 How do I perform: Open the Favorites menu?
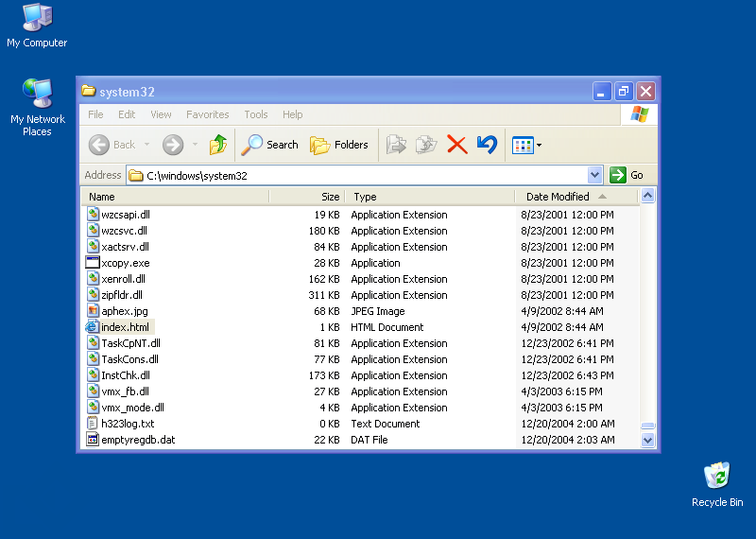coord(207,114)
